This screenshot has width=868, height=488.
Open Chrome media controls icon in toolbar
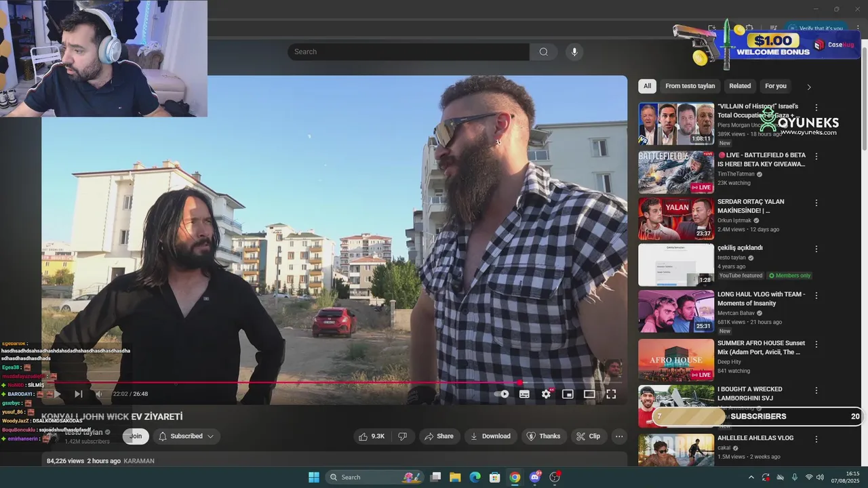pyautogui.click(x=774, y=28)
